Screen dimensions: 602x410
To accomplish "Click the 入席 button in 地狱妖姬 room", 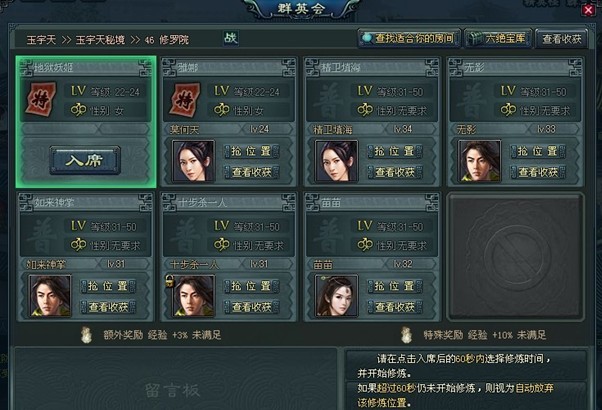I will click(x=85, y=160).
